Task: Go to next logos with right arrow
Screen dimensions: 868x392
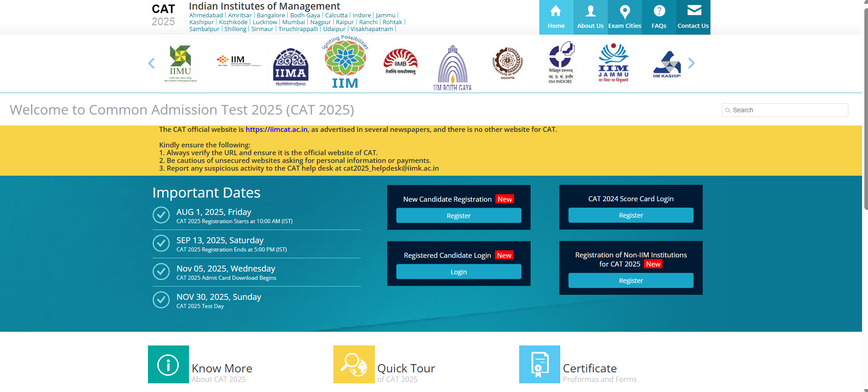Action: (x=691, y=63)
